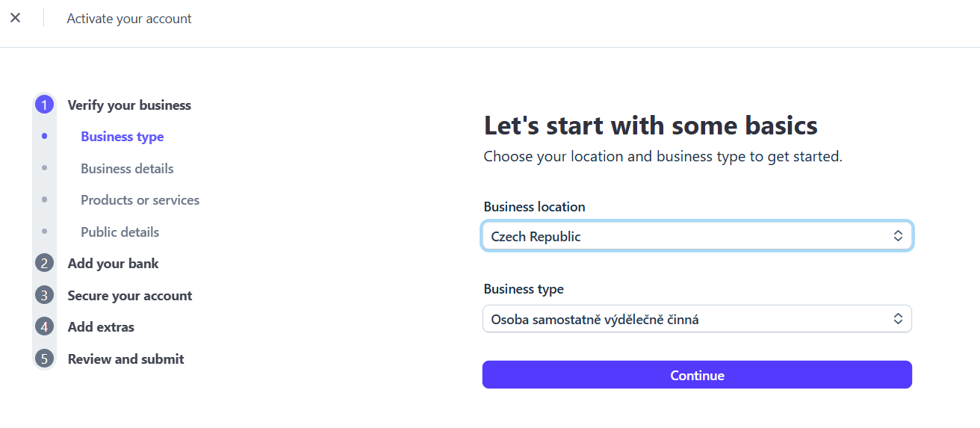Click the chevron arrows on Czech Republic selector

point(898,237)
